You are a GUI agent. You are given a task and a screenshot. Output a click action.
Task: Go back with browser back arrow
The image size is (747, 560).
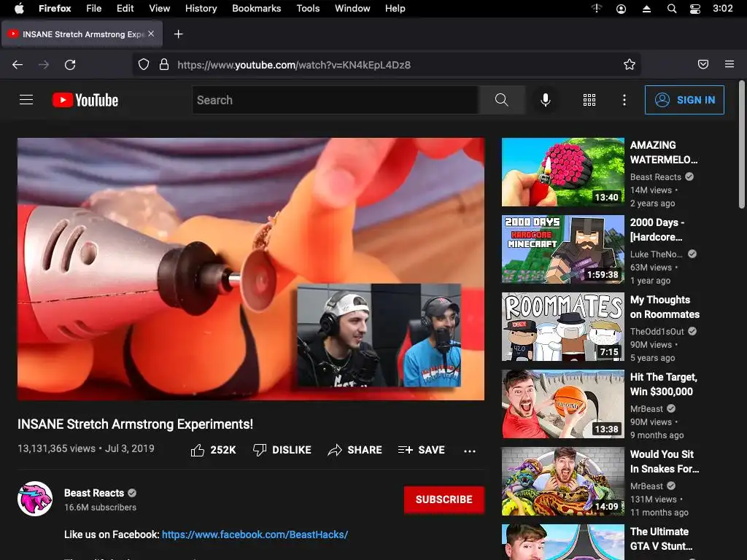point(18,65)
